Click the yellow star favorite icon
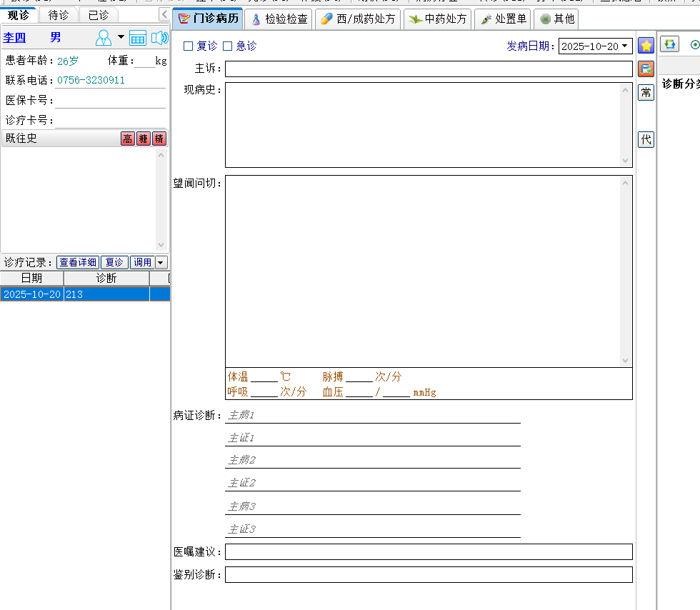The height and width of the screenshot is (610, 700). point(646,46)
